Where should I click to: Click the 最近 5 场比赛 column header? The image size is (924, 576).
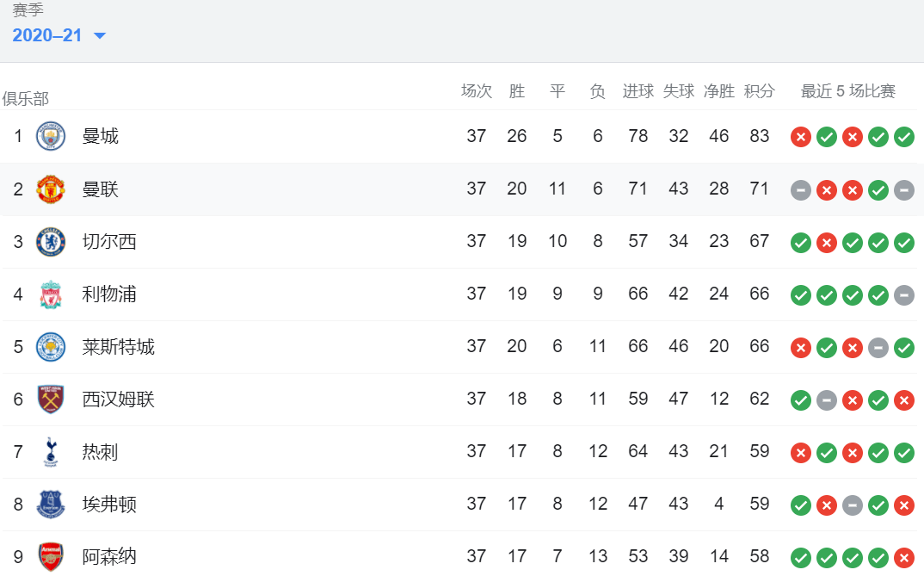click(848, 91)
